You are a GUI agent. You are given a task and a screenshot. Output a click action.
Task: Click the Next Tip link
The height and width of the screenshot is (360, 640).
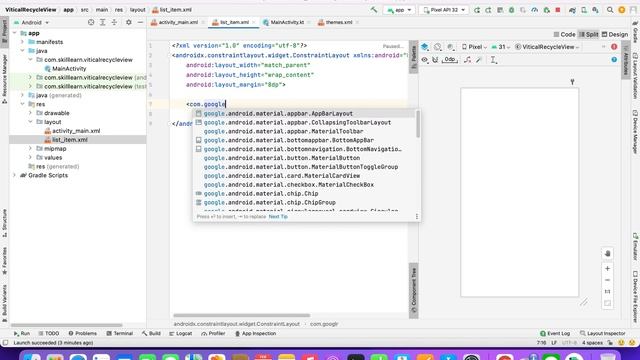[278, 217]
